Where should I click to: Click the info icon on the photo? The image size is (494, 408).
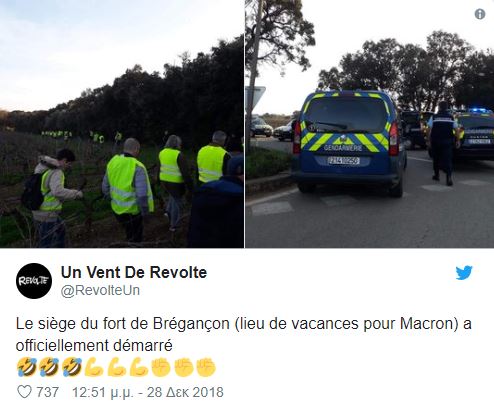[480, 14]
